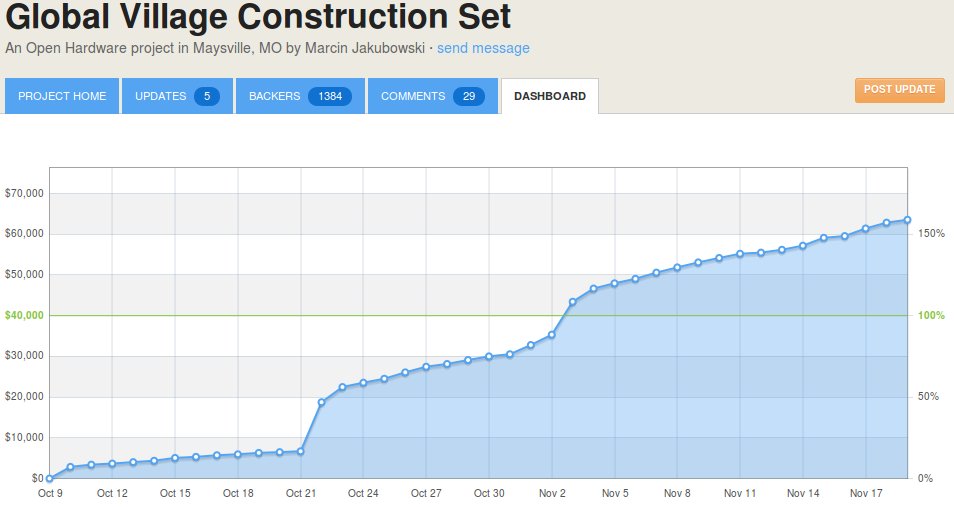The image size is (954, 507).
Task: Click the $30,000 axis label
Action: [x=24, y=355]
